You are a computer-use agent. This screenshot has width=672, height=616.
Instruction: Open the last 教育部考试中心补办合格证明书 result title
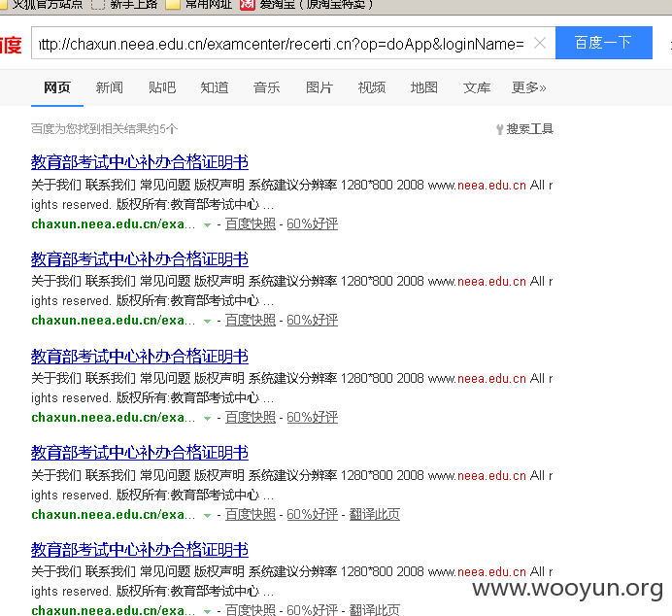[140, 550]
